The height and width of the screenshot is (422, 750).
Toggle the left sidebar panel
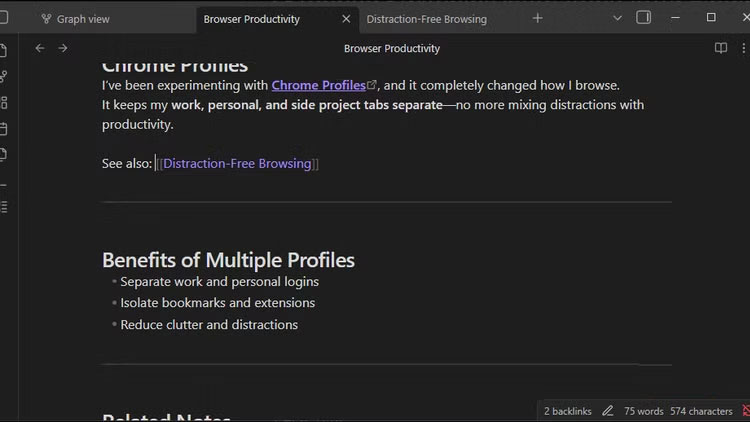(x=3, y=18)
